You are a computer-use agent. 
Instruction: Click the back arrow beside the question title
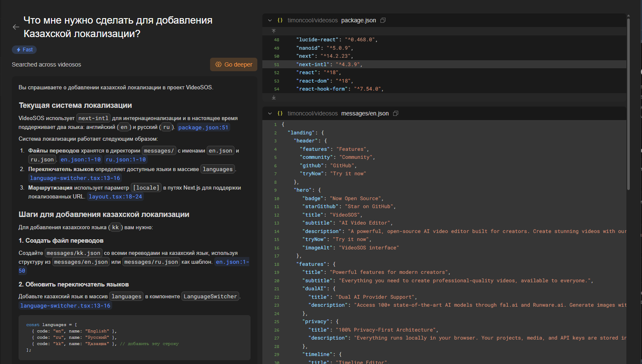pyautogui.click(x=16, y=27)
